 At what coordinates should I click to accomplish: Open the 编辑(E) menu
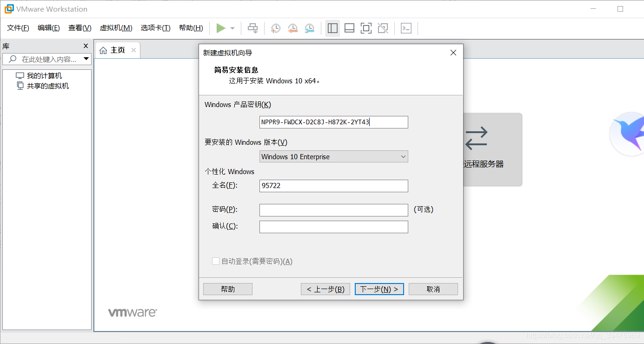click(x=49, y=28)
